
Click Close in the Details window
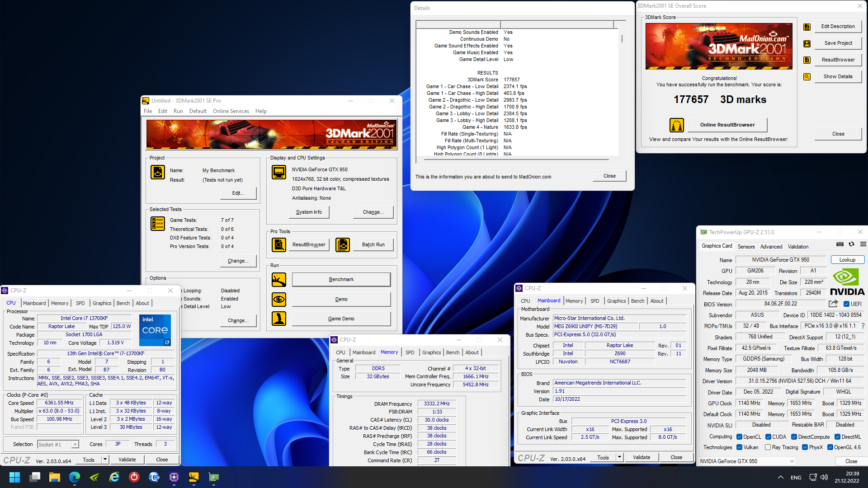609,176
